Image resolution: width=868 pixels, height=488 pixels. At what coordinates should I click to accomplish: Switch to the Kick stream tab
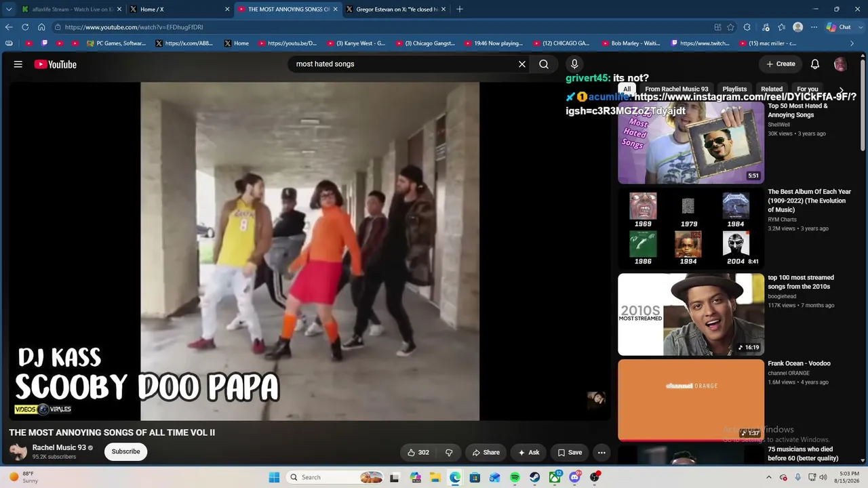(71, 9)
